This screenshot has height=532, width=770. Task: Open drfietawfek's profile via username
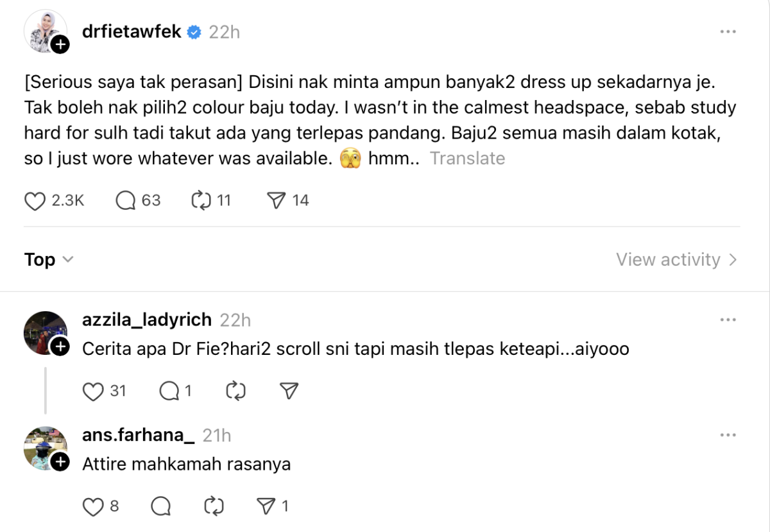tap(132, 31)
